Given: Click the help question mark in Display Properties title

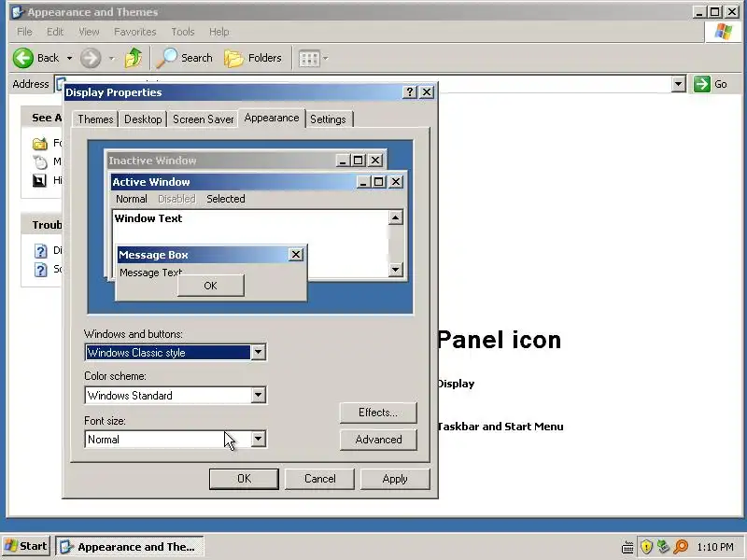Looking at the screenshot, I should pos(410,92).
